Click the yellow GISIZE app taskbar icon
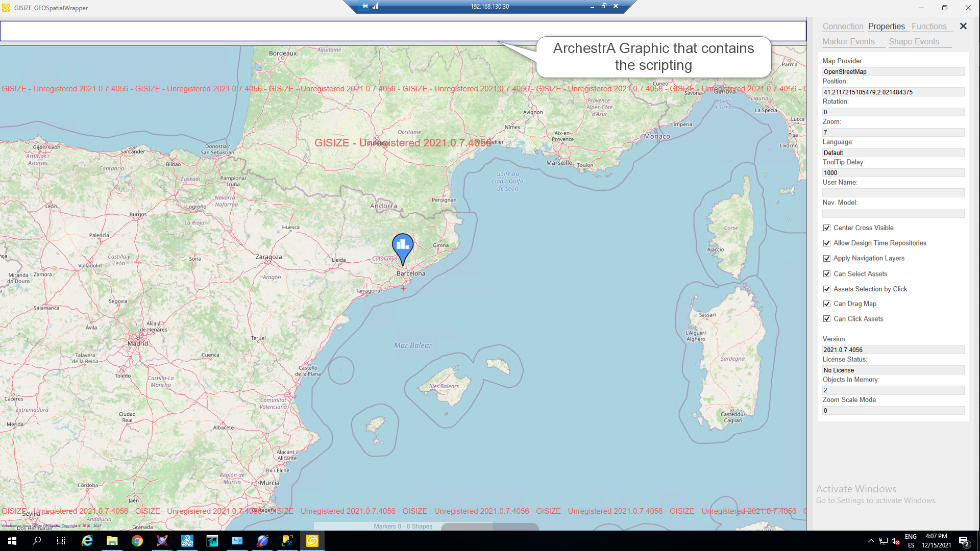The image size is (980, 551). (x=312, y=541)
